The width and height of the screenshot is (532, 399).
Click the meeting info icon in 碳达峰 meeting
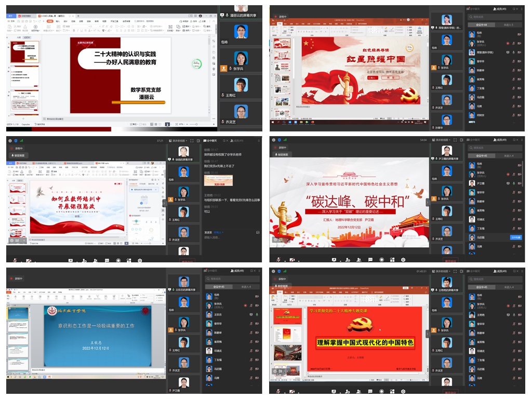[273, 140]
